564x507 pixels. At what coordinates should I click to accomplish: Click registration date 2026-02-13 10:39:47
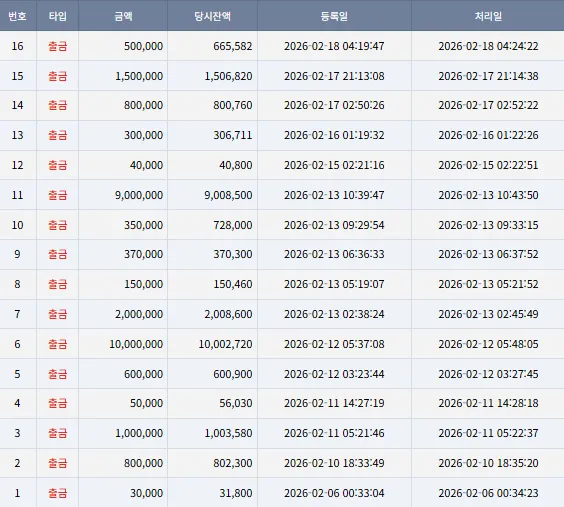(334, 195)
